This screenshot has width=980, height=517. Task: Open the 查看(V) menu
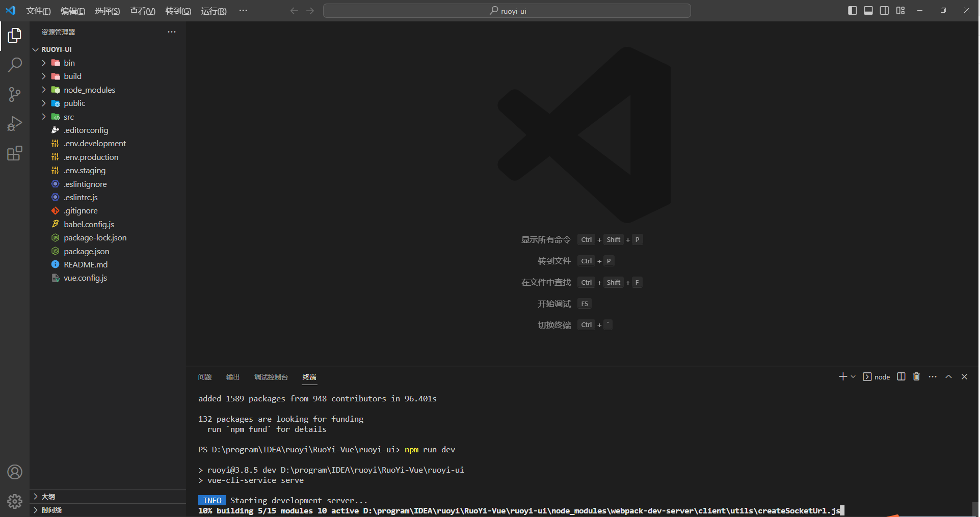coord(143,11)
